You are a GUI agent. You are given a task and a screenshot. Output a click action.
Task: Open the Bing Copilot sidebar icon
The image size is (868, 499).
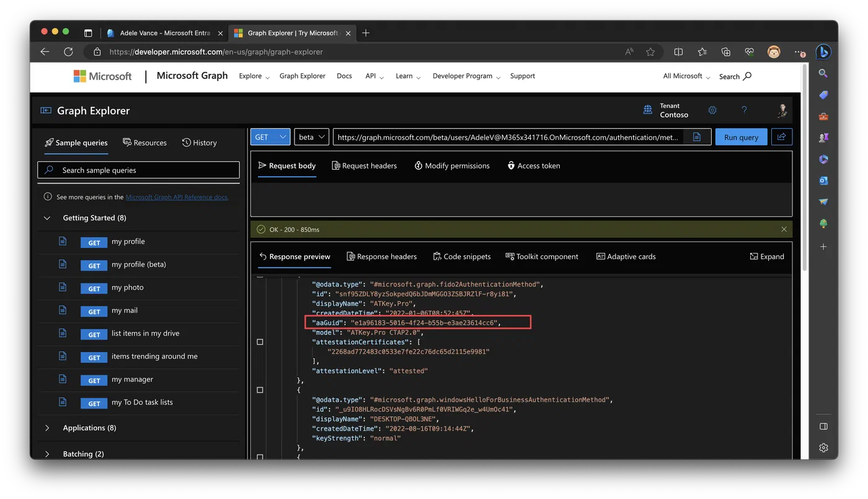coord(823,52)
